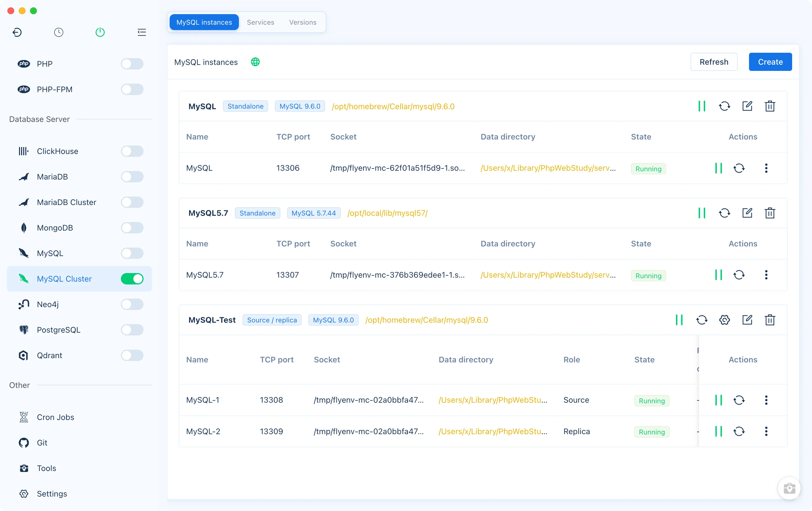This screenshot has width=812, height=511.
Task: Open the Tools sidebar item
Action: pyautogui.click(x=79, y=468)
